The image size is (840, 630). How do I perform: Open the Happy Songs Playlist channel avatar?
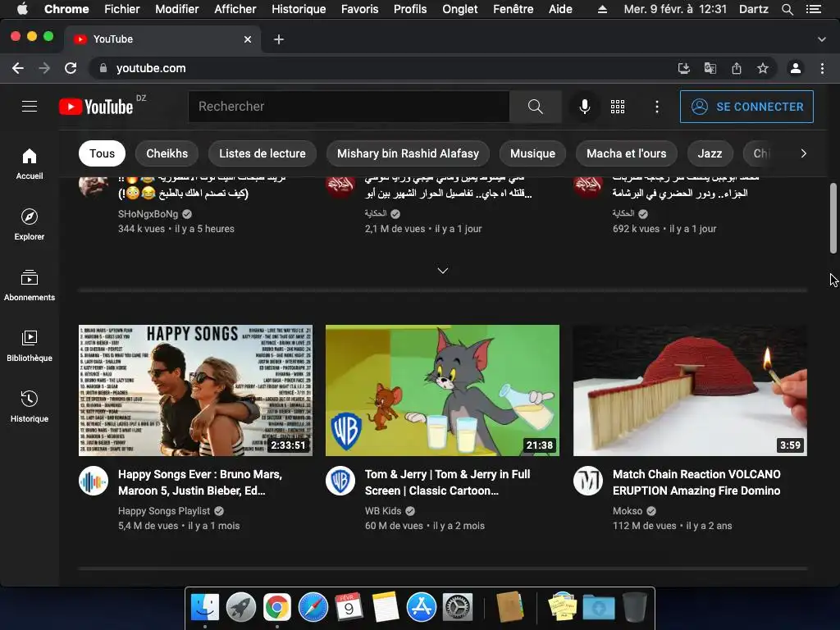pyautogui.click(x=94, y=481)
